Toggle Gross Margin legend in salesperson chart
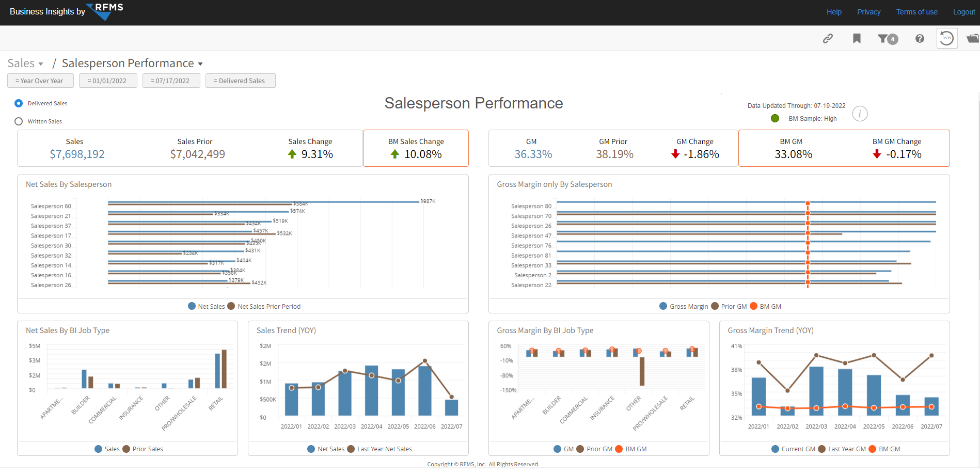Image resolution: width=980 pixels, height=474 pixels. click(x=684, y=306)
